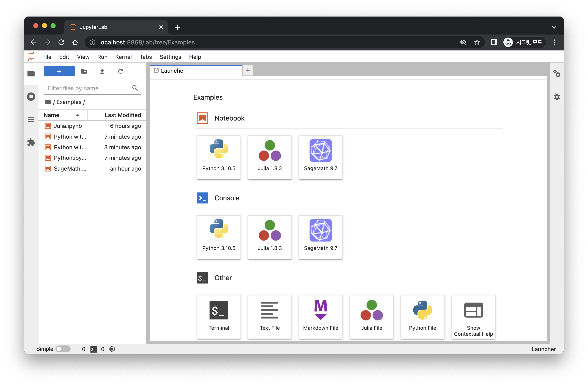This screenshot has width=588, height=386.
Task: Toggle the Simple mode switch
Action: [x=63, y=349]
